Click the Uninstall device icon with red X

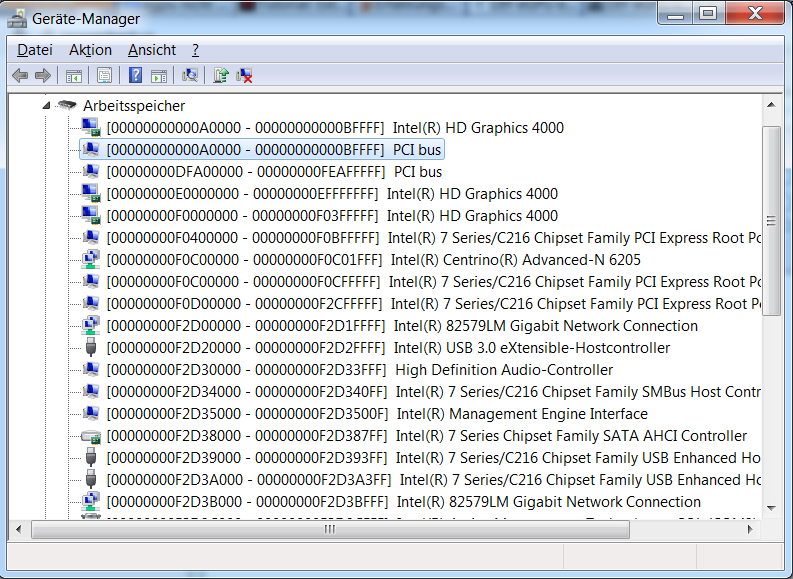click(x=244, y=75)
